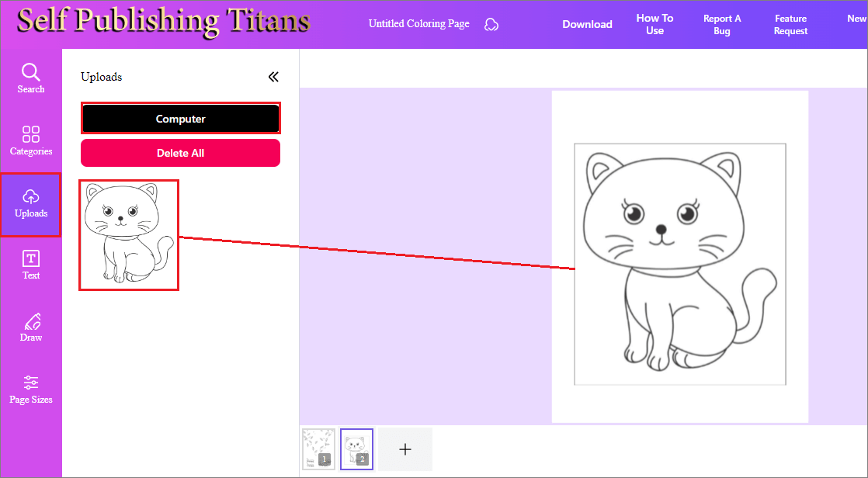The width and height of the screenshot is (868, 478).
Task: Click the New menu option
Action: [859, 18]
